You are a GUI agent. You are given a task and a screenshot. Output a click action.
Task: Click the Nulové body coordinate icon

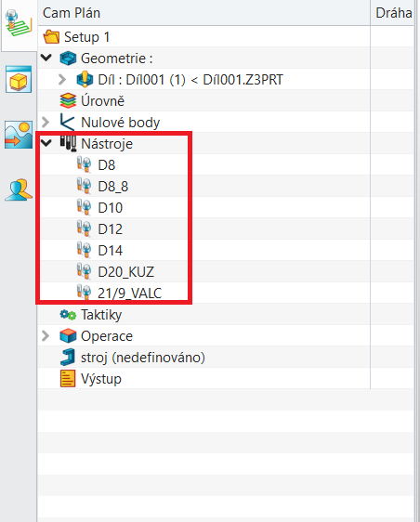[x=67, y=123]
